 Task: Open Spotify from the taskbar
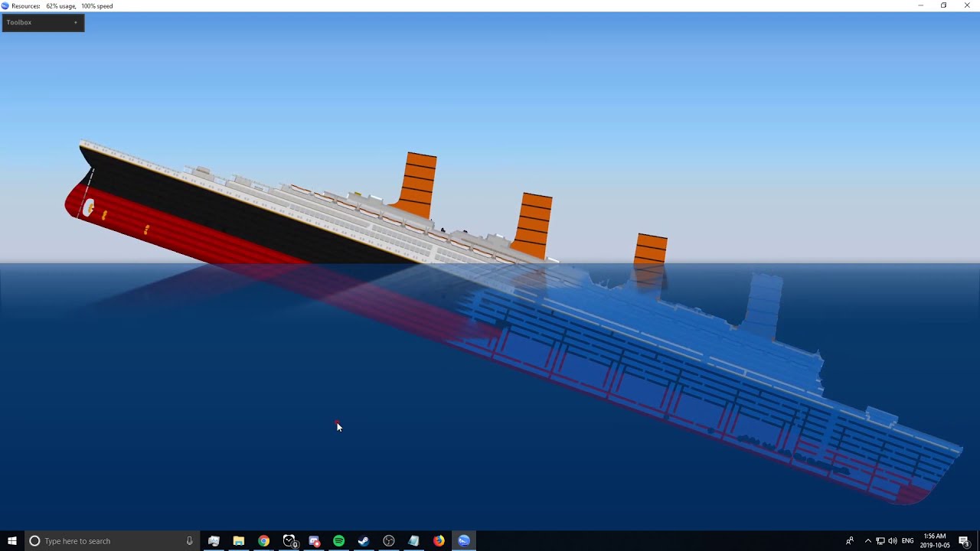point(338,541)
